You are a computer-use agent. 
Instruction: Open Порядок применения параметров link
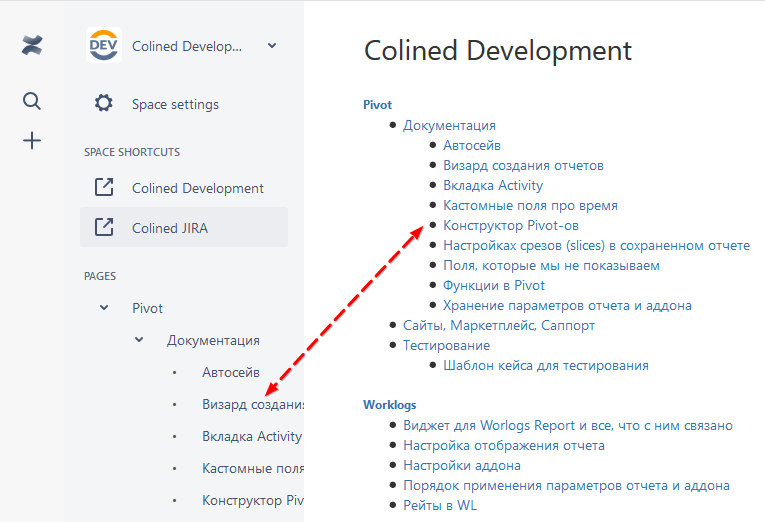[x=566, y=485]
